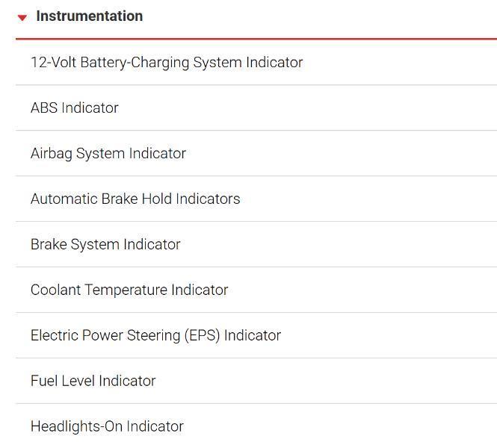Select the fuel level list row
Screen dimensions: 497x448
click(93, 382)
